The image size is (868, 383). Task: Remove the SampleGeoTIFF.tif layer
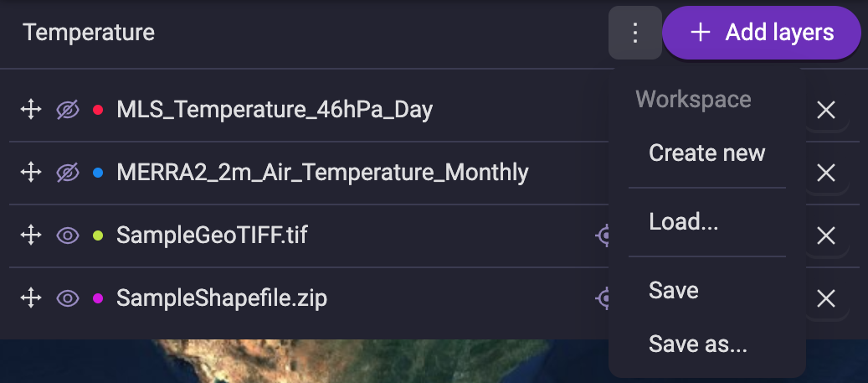pos(826,236)
